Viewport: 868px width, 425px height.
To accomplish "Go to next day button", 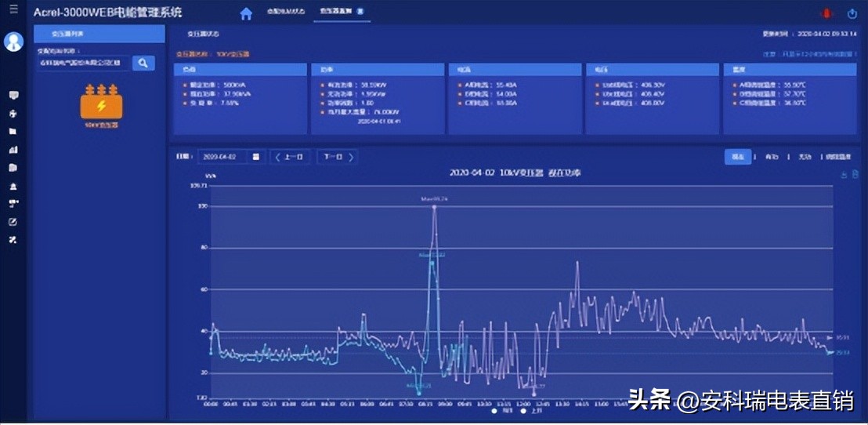I will tap(338, 157).
